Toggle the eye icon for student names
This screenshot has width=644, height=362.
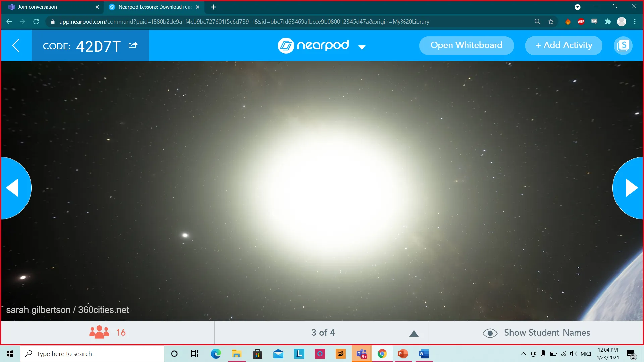[490, 333]
